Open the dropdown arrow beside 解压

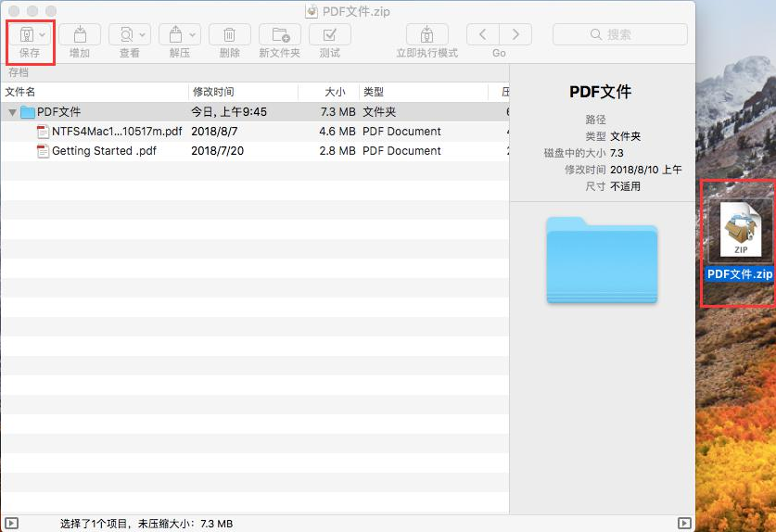coord(193,35)
